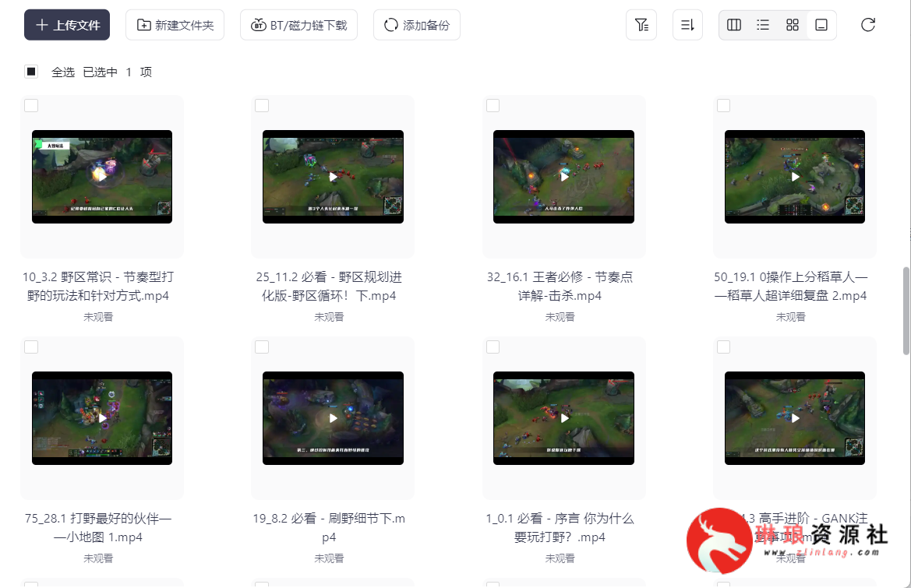Click the Upload File button
This screenshot has width=911, height=588.
coord(67,25)
